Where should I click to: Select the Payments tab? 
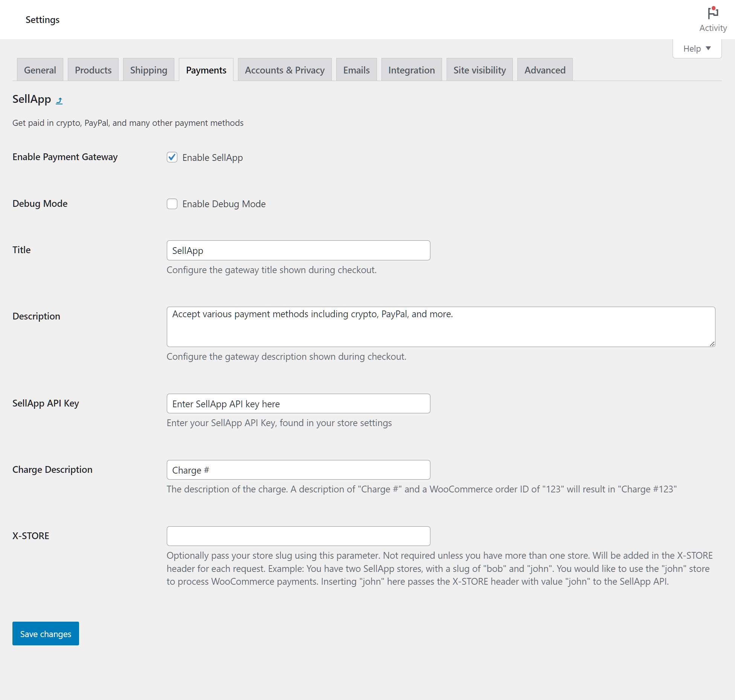(206, 70)
